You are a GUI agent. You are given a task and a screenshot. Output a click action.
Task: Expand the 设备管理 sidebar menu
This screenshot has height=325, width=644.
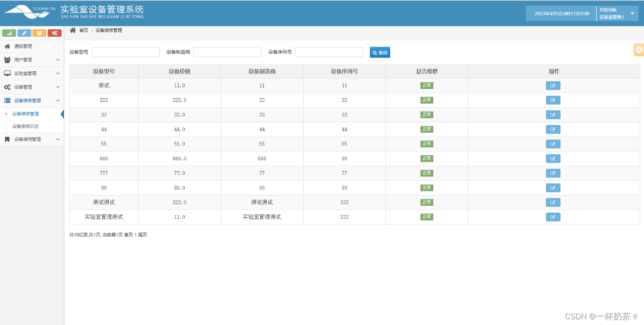point(32,87)
